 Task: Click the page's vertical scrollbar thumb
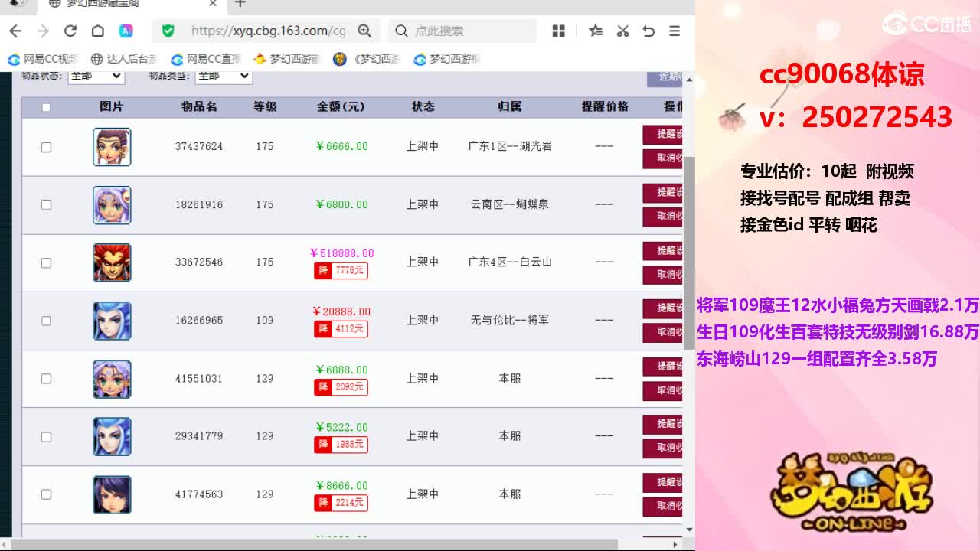689,253
